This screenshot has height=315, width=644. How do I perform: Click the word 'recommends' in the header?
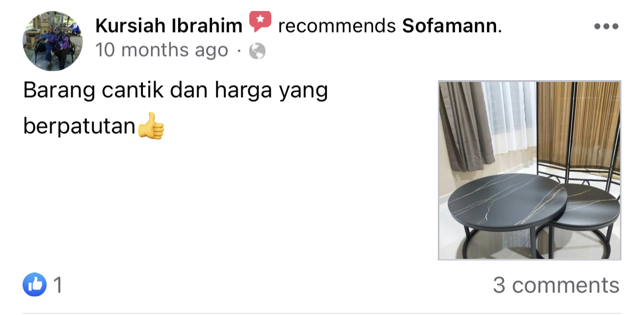click(x=337, y=26)
